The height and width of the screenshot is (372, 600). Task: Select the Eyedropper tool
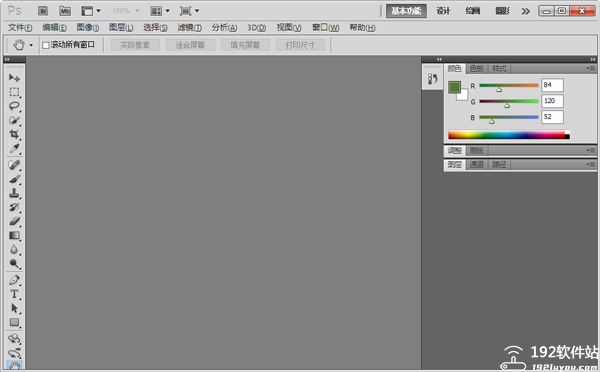tap(14, 148)
